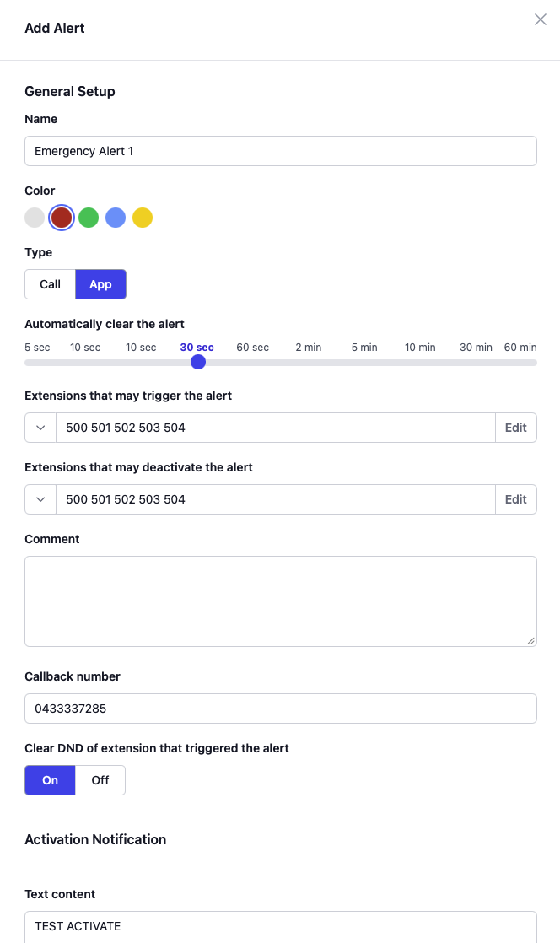The height and width of the screenshot is (943, 560).
Task: Edit extensions that may trigger the alert
Action: (515, 428)
